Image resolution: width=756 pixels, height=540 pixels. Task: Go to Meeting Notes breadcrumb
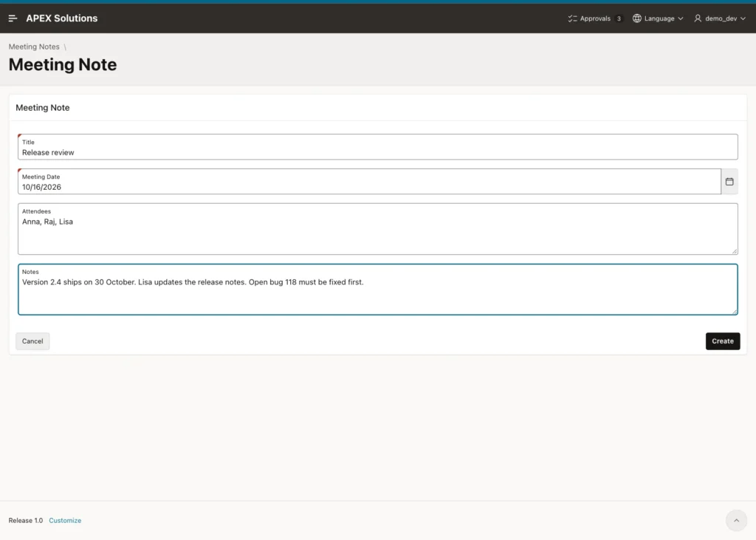coord(34,47)
